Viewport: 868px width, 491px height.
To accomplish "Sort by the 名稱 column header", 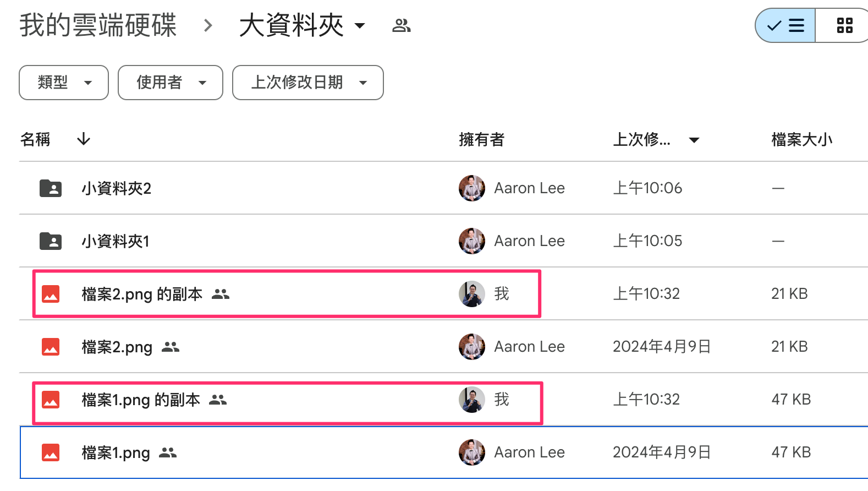I will coord(35,139).
